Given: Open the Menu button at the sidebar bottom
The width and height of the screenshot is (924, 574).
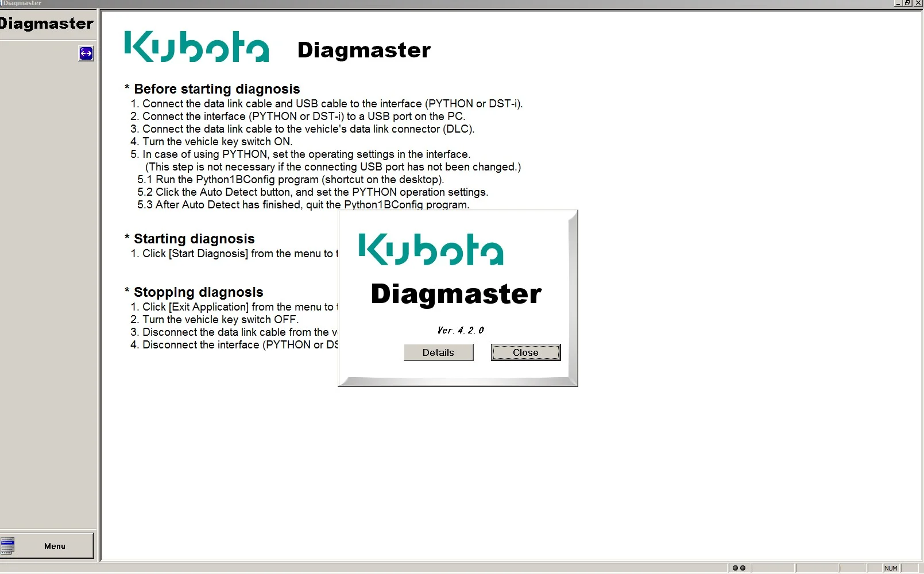Looking at the screenshot, I should tap(47, 546).
